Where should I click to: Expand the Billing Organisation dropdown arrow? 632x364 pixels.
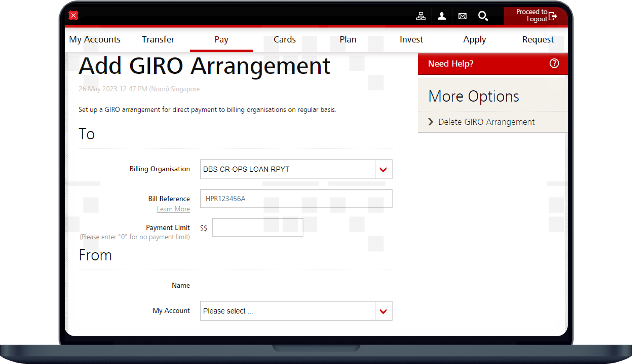click(x=383, y=170)
